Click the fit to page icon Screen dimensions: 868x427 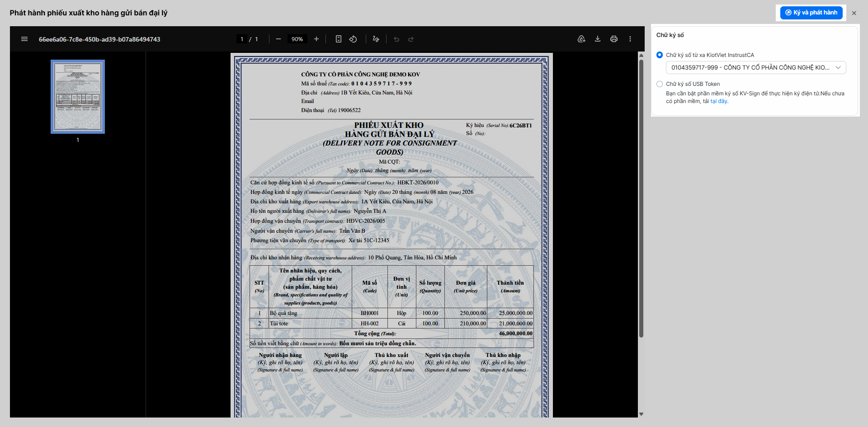[x=339, y=39]
